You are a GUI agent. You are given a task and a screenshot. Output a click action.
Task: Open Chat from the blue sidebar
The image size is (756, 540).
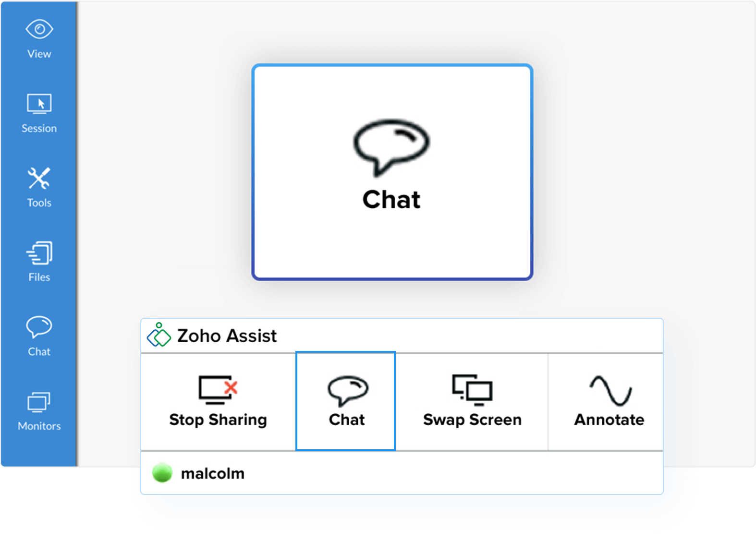[x=39, y=336]
